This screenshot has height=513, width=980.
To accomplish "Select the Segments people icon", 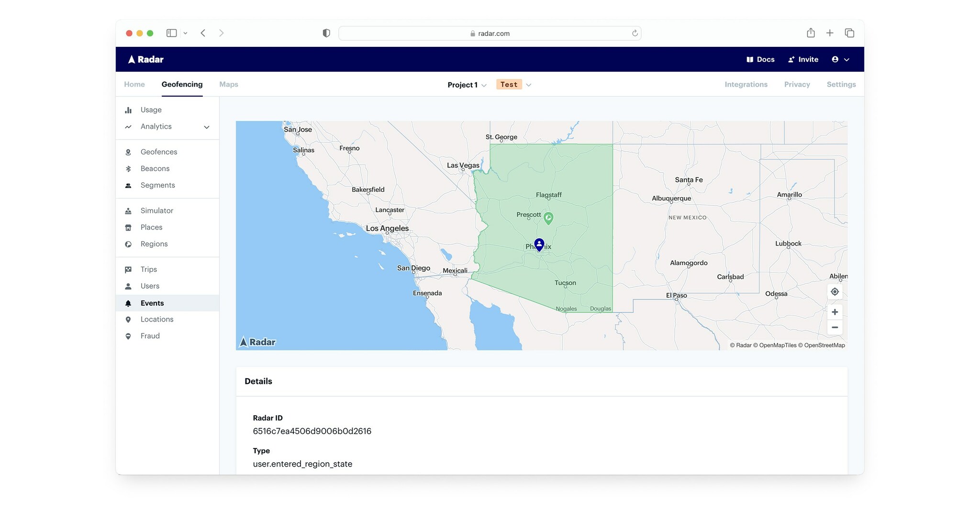I will pos(128,185).
